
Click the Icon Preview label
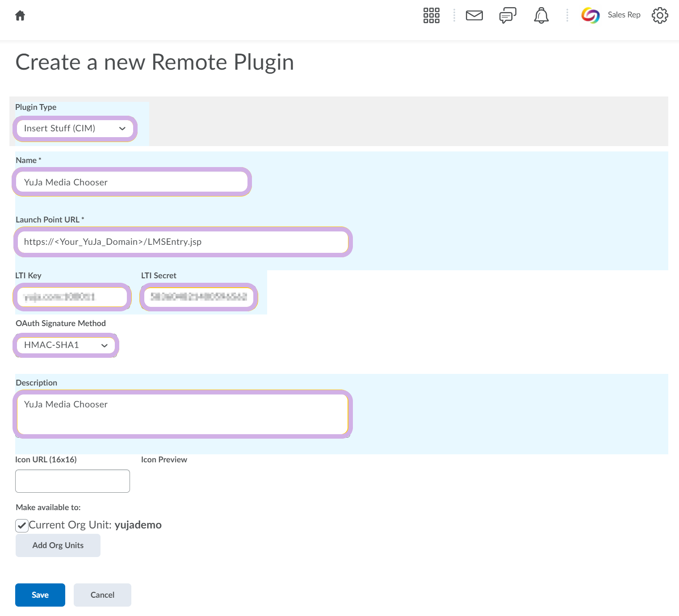164,460
